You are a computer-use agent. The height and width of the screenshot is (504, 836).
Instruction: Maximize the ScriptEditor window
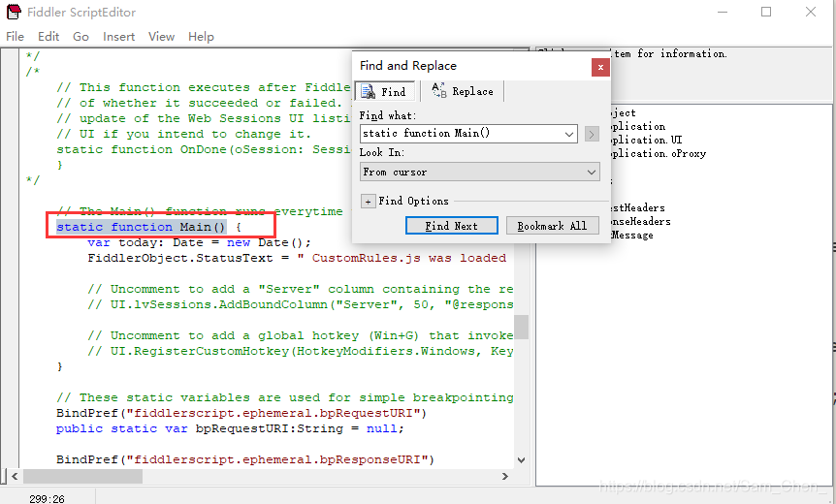[x=766, y=12]
